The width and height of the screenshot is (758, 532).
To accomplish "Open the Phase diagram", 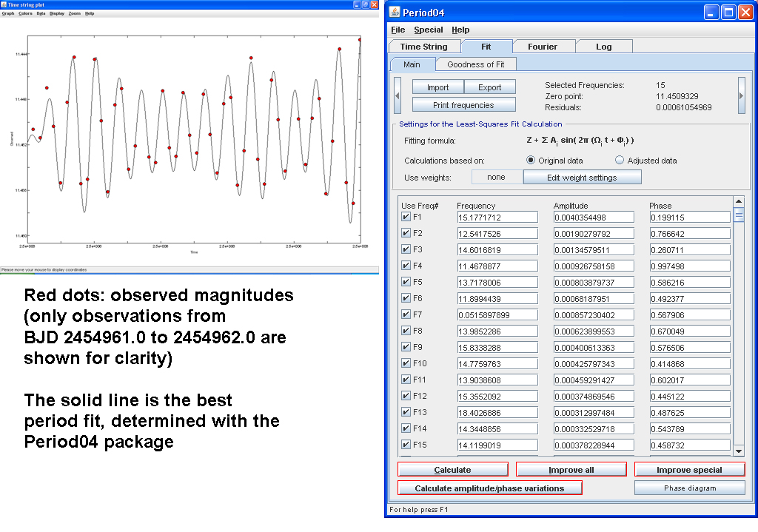I will pos(690,488).
